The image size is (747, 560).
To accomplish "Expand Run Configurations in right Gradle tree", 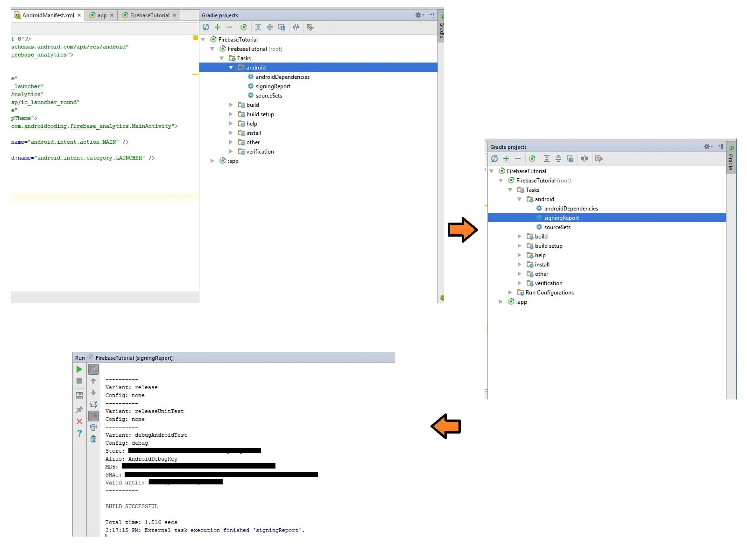I will coord(510,293).
